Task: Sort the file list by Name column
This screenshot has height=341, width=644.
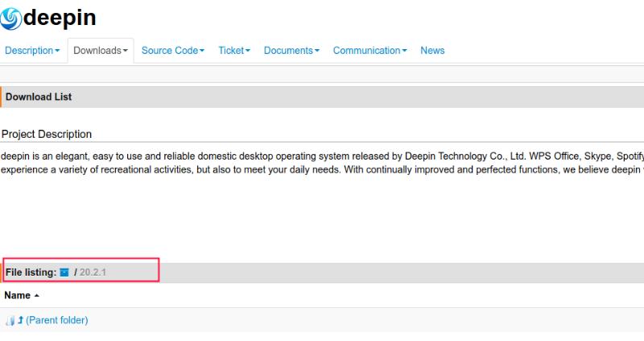Action: [x=17, y=296]
